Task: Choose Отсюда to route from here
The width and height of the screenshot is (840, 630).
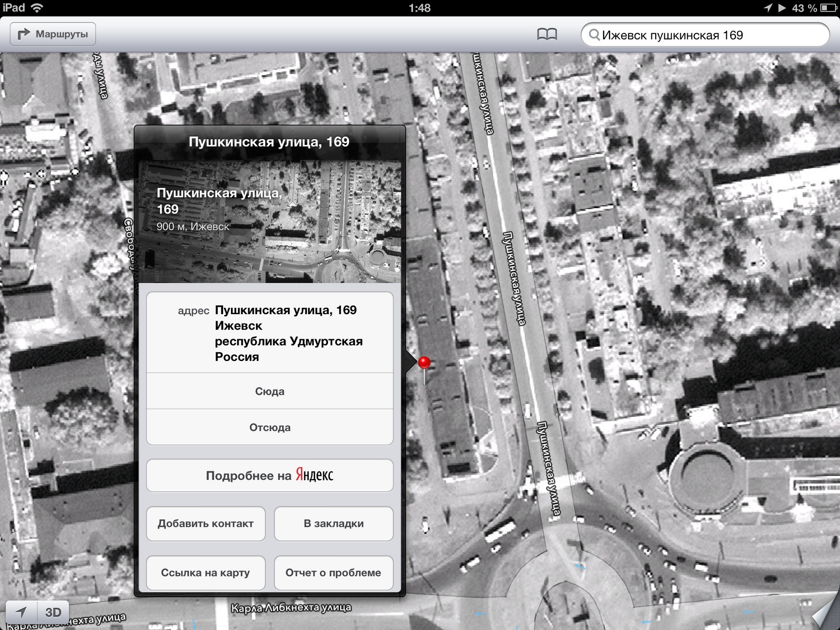Action: tap(269, 427)
